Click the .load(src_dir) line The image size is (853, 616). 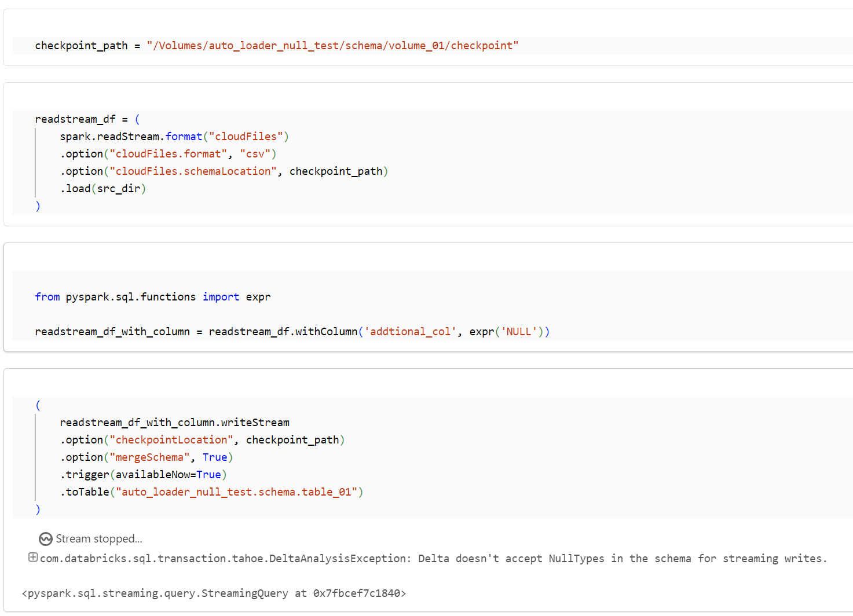[x=103, y=189]
